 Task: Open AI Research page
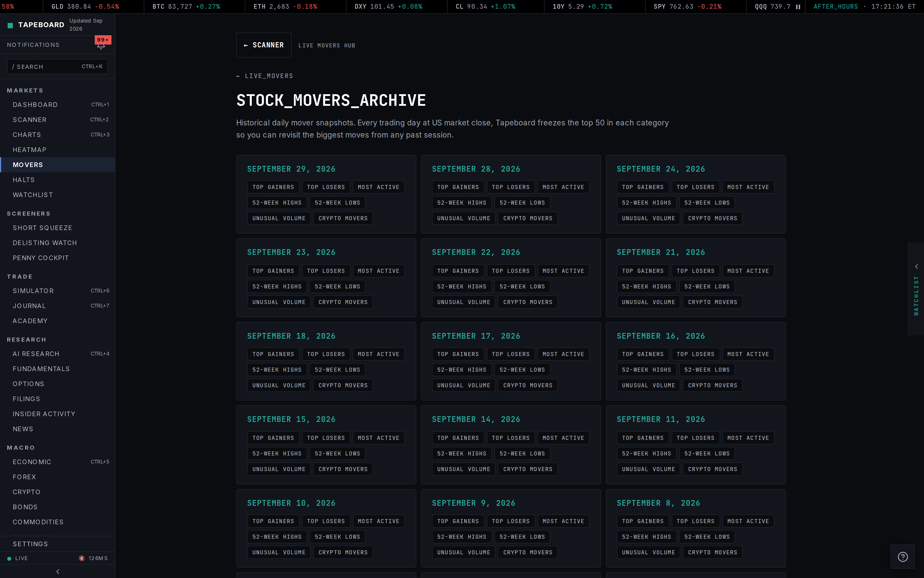point(58,354)
